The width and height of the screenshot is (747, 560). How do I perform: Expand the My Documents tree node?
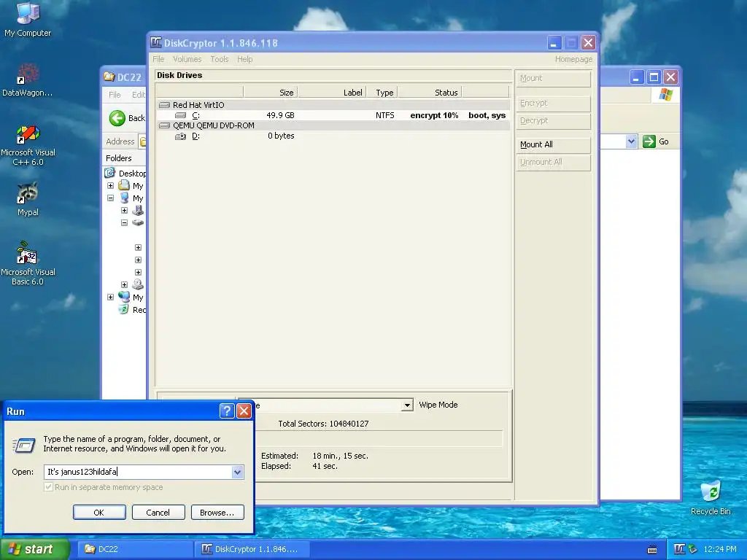(x=111, y=186)
